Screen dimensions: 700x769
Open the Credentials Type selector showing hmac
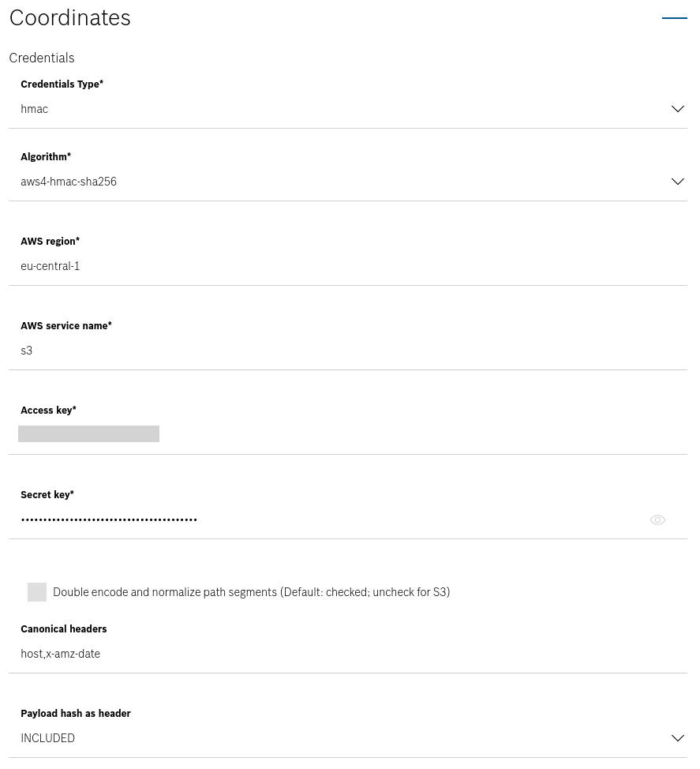(x=347, y=109)
